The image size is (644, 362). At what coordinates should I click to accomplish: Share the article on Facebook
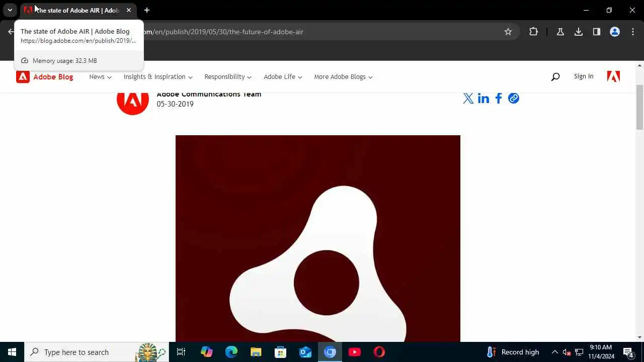click(x=499, y=98)
